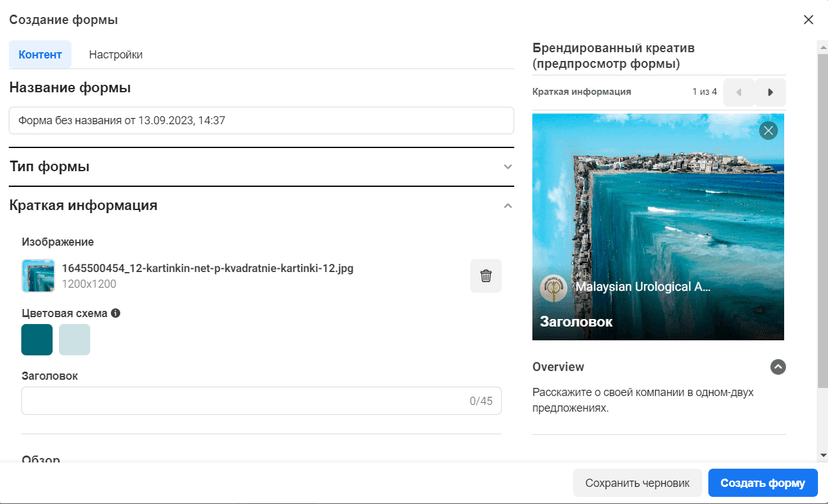Switch to the Настройки tab

click(116, 54)
